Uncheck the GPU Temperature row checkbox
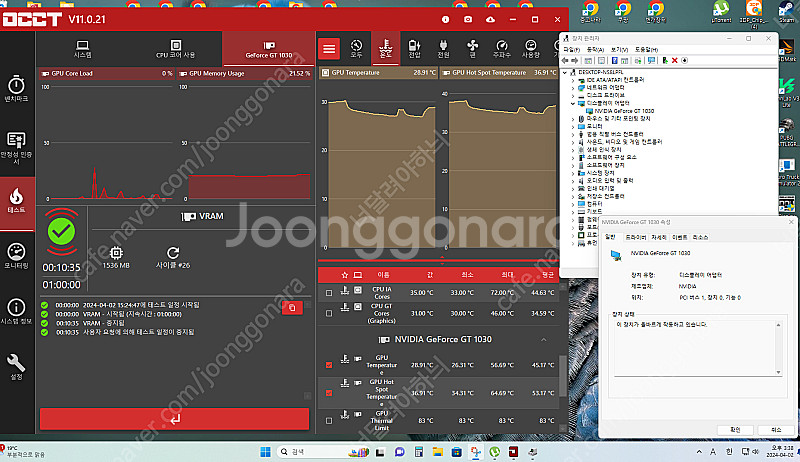The width and height of the screenshot is (800, 462). tap(329, 365)
